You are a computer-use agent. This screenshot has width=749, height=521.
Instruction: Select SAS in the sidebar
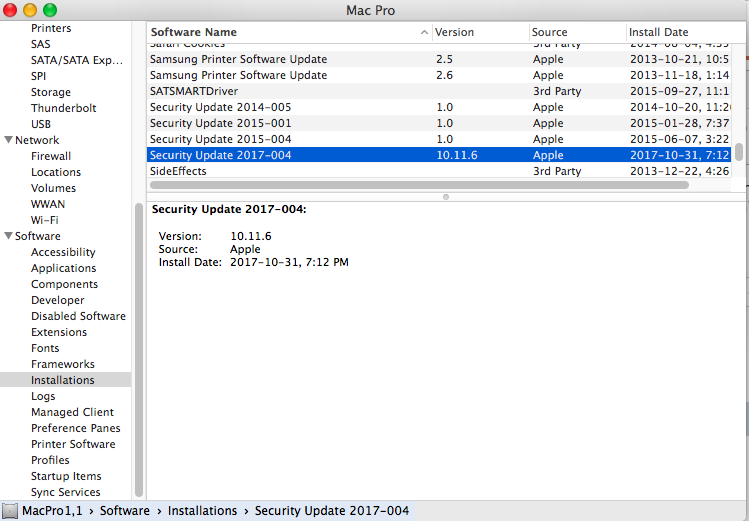point(41,44)
